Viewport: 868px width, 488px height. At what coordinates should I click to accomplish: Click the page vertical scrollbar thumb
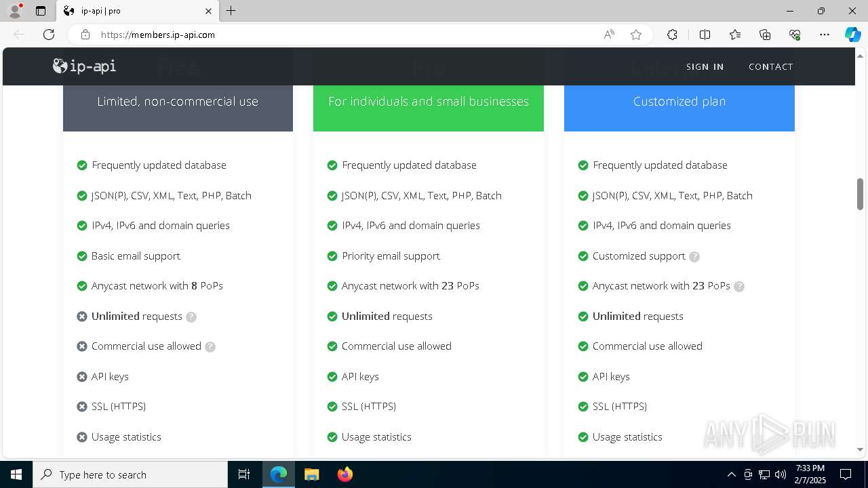point(860,195)
